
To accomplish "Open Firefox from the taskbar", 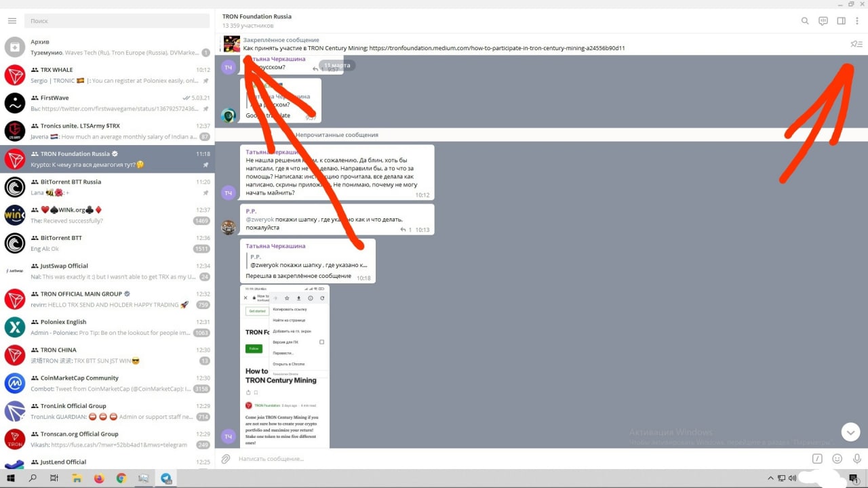I will coord(98,479).
